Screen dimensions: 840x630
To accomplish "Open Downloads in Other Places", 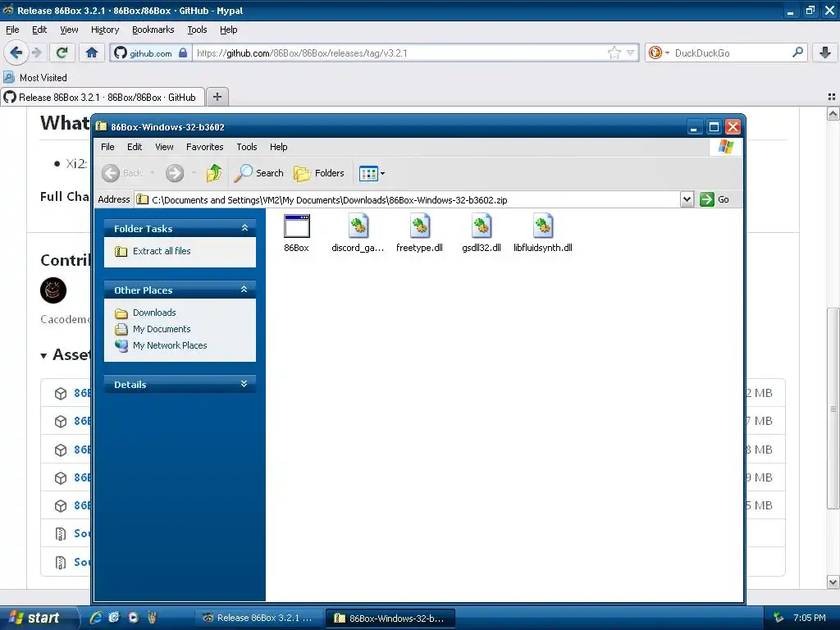I will 153,313.
